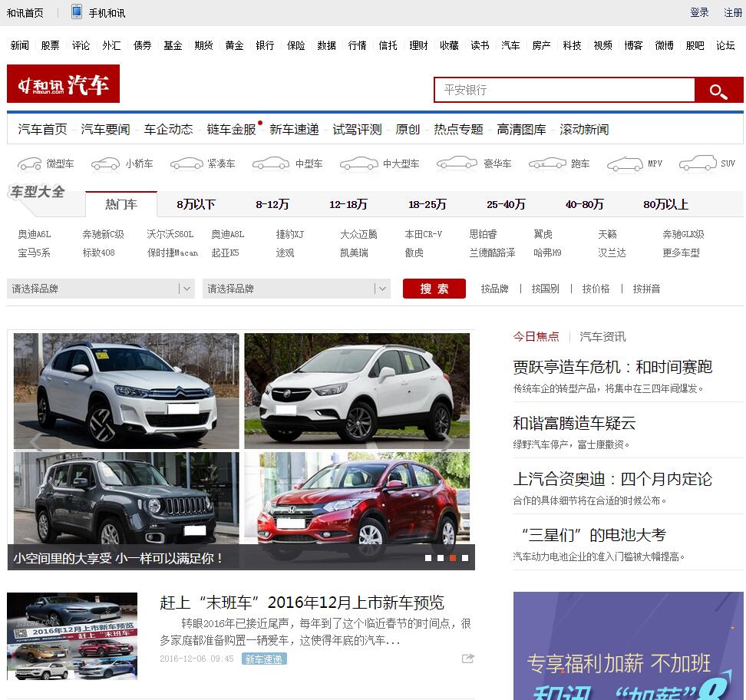Focus the 平安银行 search input field

(564, 90)
